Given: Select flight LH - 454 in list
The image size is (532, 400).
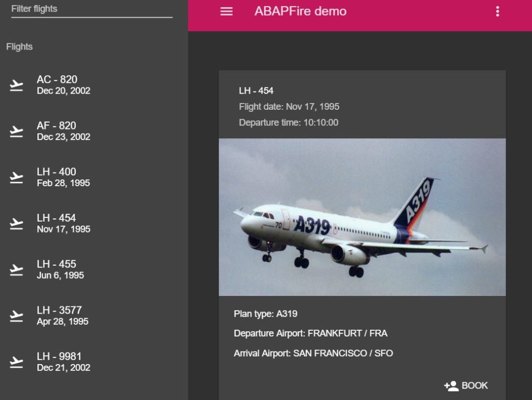Looking at the screenshot, I should (94, 224).
